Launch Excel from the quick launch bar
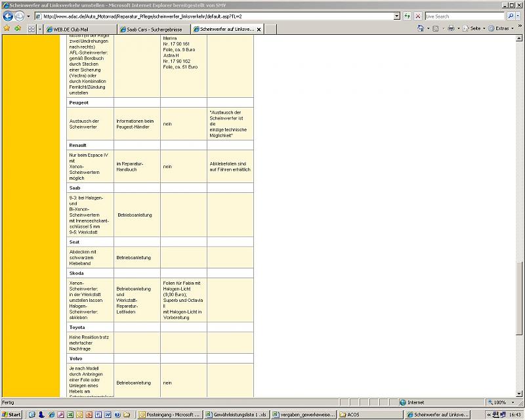 [70, 415]
